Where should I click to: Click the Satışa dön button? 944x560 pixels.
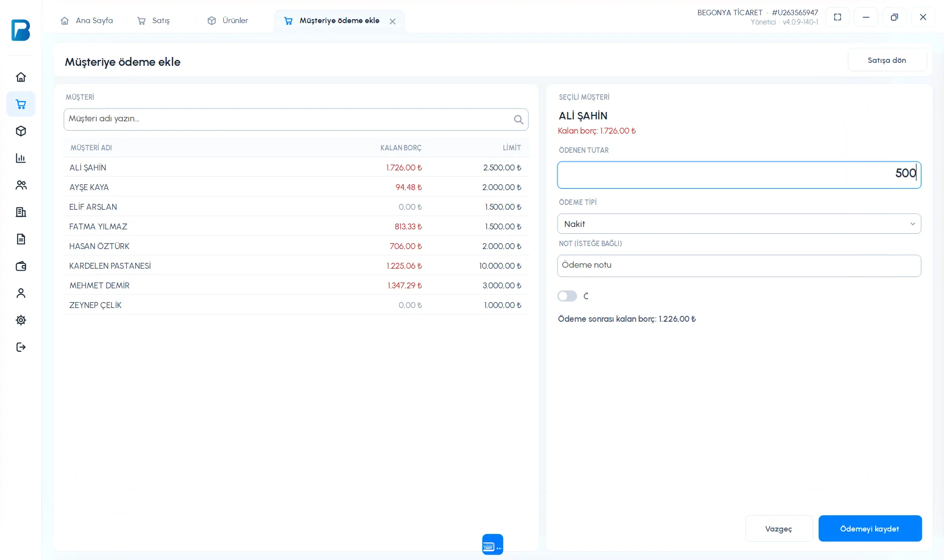point(887,60)
